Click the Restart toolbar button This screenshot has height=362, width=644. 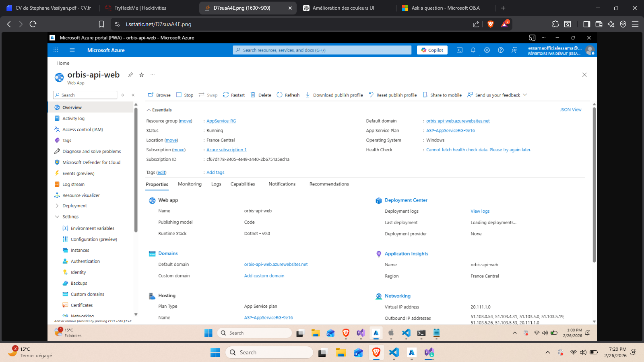pos(234,95)
